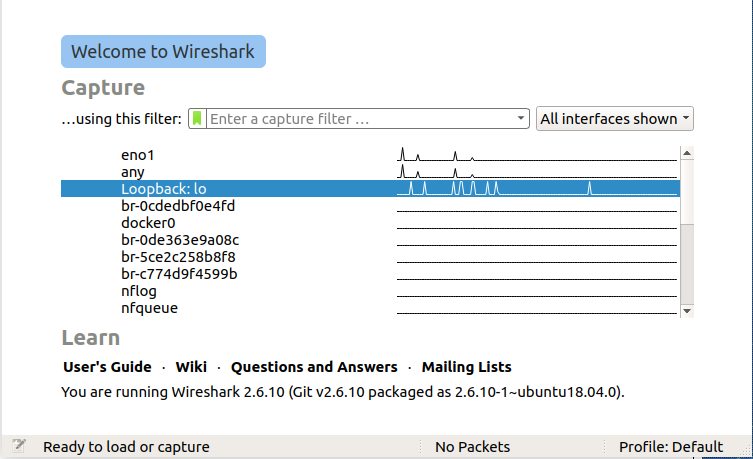Click the Learn section heading
753x459 pixels.
coord(91,338)
